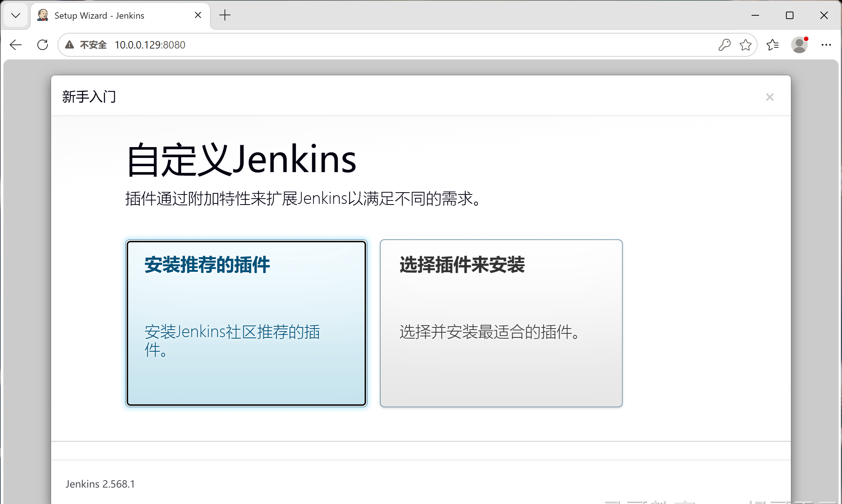Open the saved passwords key icon
Viewport: 842px width, 504px height.
tap(724, 45)
